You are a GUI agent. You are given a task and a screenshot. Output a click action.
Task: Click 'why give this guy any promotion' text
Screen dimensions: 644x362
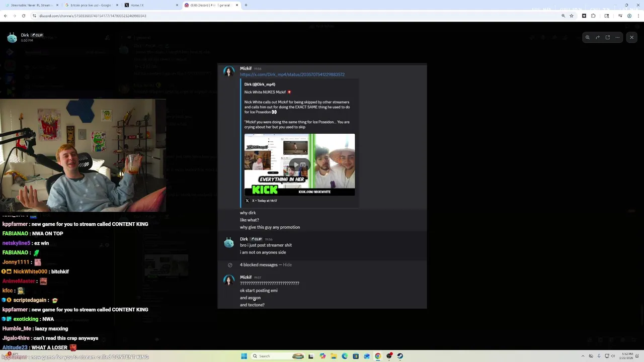[x=270, y=227]
